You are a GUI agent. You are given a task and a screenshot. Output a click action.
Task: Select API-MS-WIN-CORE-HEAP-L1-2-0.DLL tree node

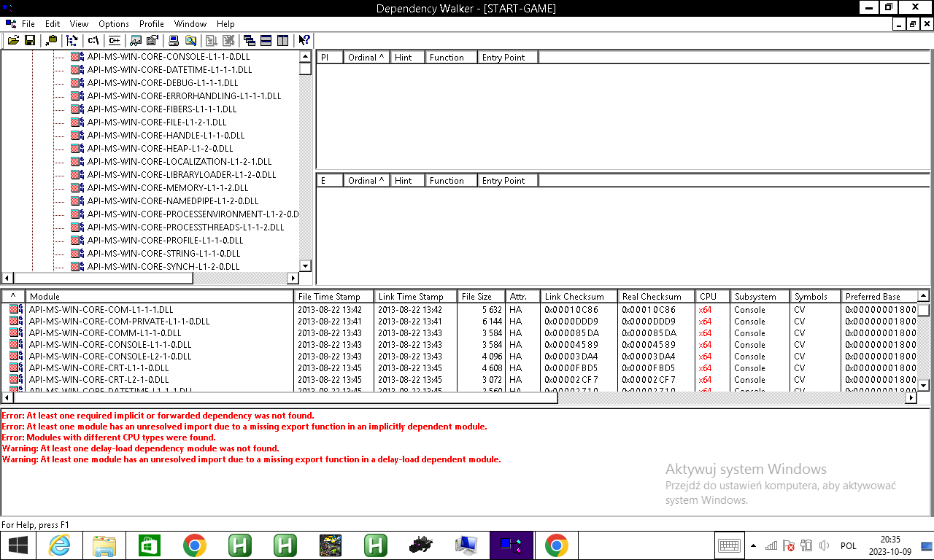tap(160, 149)
